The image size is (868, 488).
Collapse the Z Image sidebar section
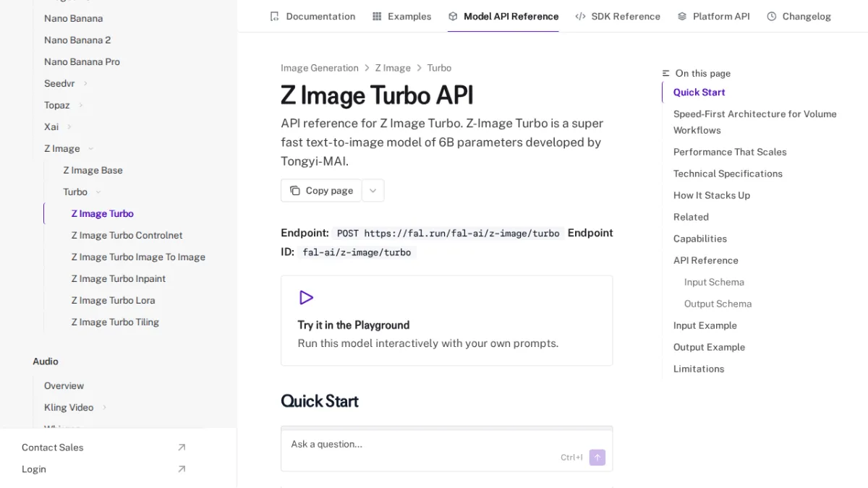coord(90,149)
